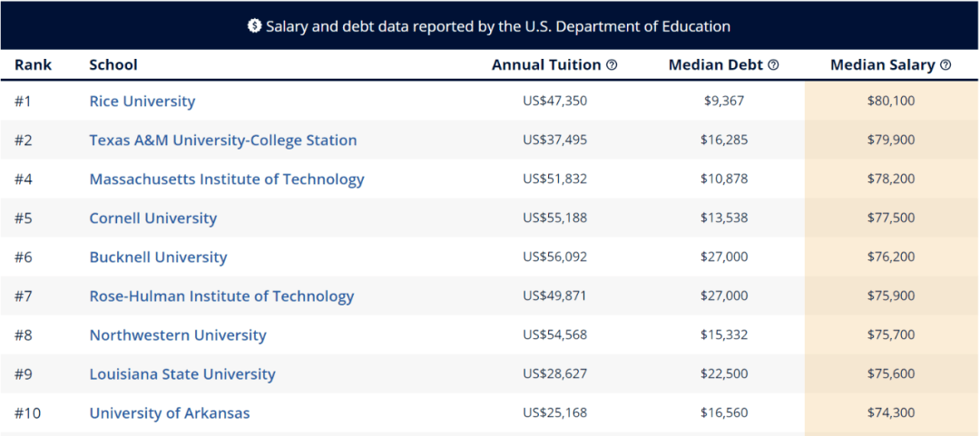980x436 pixels.
Task: Open the University of Arkansas link
Action: click(170, 413)
